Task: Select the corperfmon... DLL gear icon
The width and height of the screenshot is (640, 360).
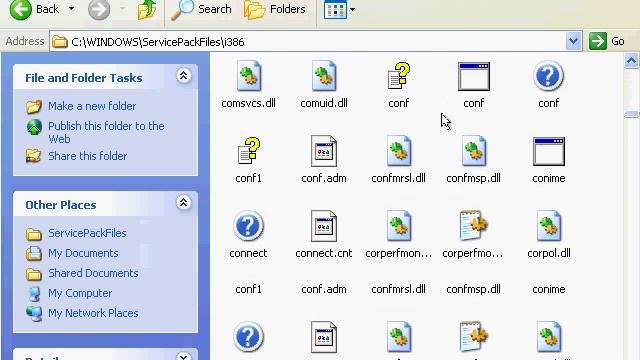Action: (399, 226)
